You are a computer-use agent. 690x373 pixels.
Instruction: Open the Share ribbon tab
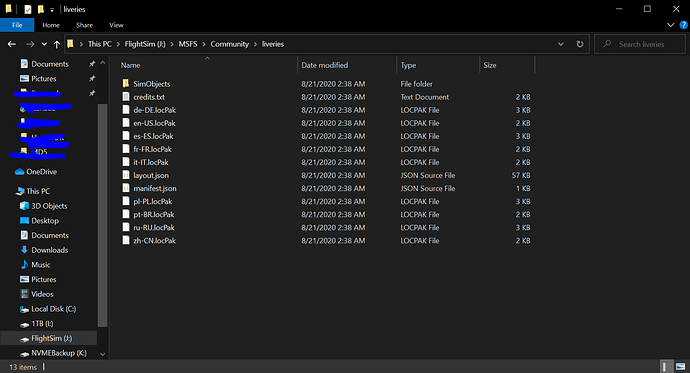[84, 25]
